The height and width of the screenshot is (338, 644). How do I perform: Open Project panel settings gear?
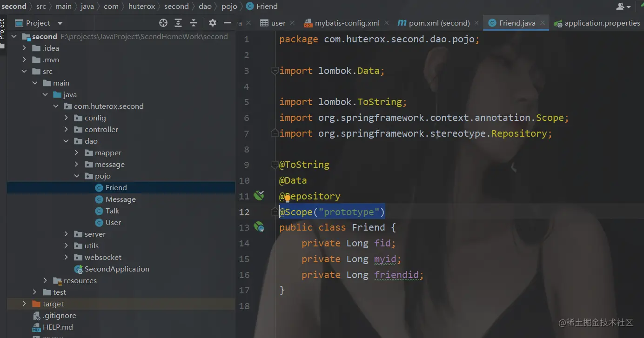pos(213,23)
